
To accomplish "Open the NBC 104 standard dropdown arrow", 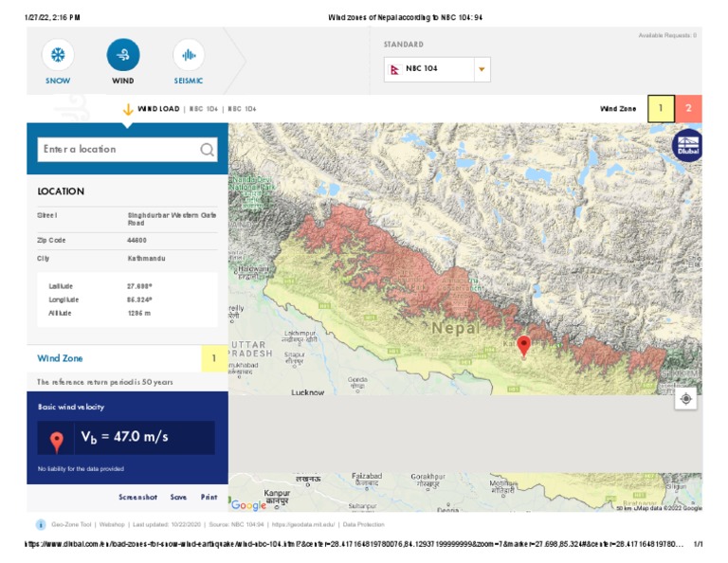I will click(482, 69).
